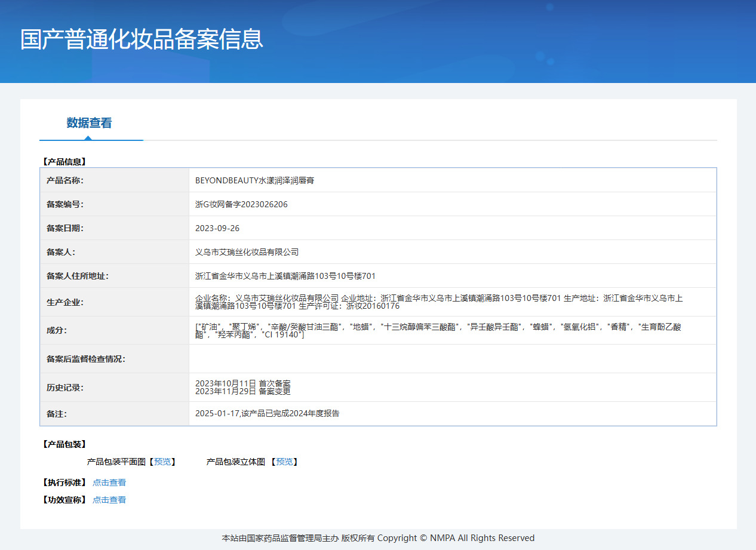
Task: Open the 数据查看 tab
Action: click(90, 123)
